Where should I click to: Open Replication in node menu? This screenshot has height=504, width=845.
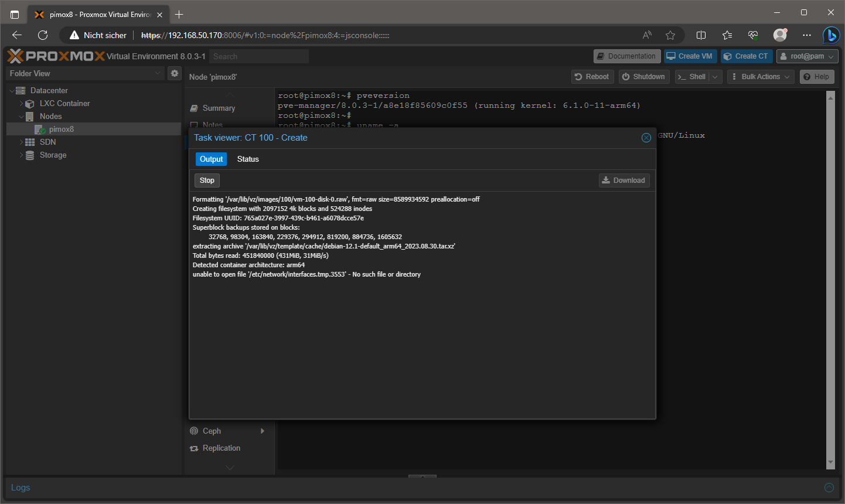[222, 448]
